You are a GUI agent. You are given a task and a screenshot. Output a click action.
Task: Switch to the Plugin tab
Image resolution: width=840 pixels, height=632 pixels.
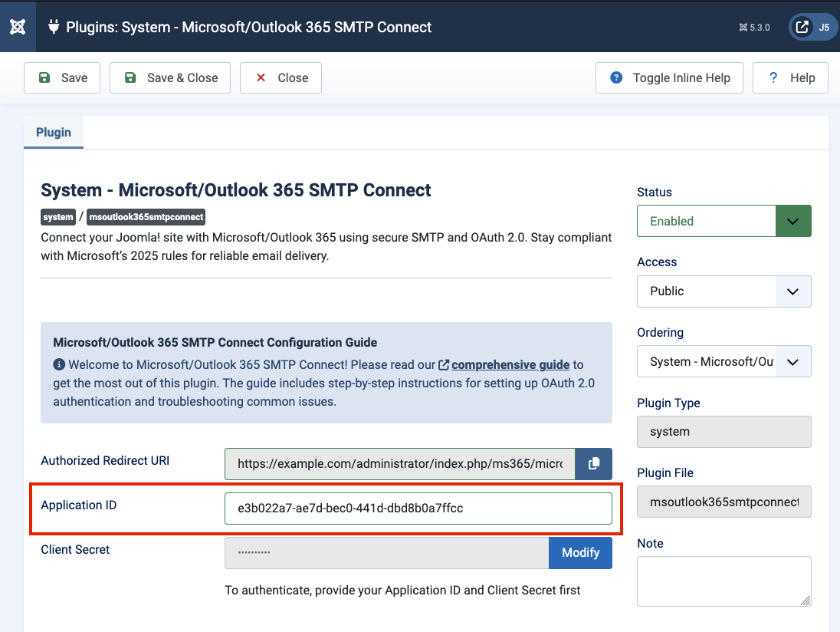pyautogui.click(x=54, y=133)
